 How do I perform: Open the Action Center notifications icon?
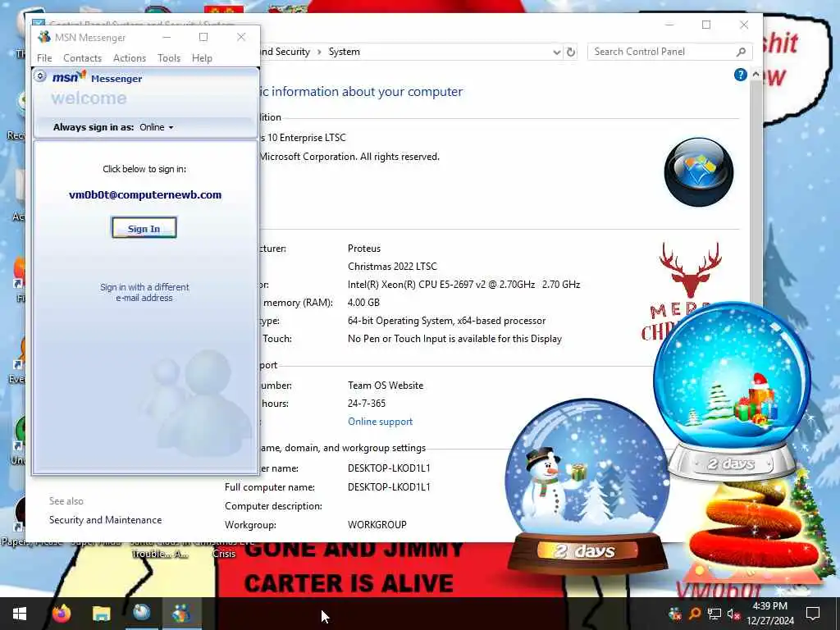[813, 614]
